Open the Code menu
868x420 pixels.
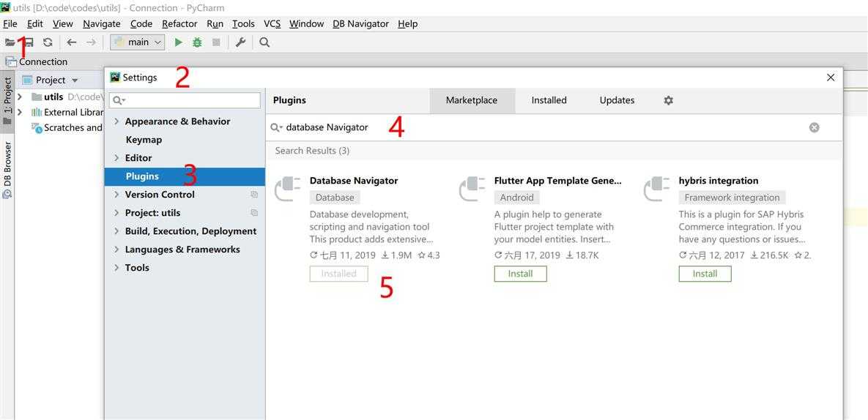point(141,23)
